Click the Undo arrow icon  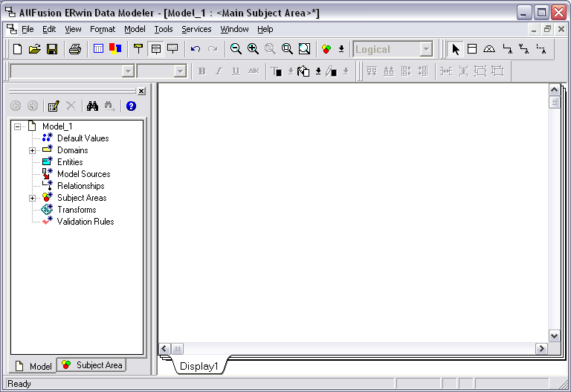click(x=196, y=49)
